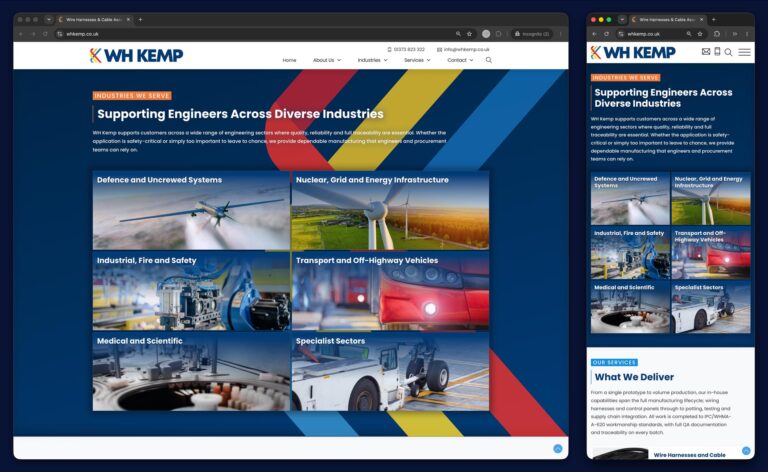Click the WH Kemp logo in the desktop window

tap(137, 55)
